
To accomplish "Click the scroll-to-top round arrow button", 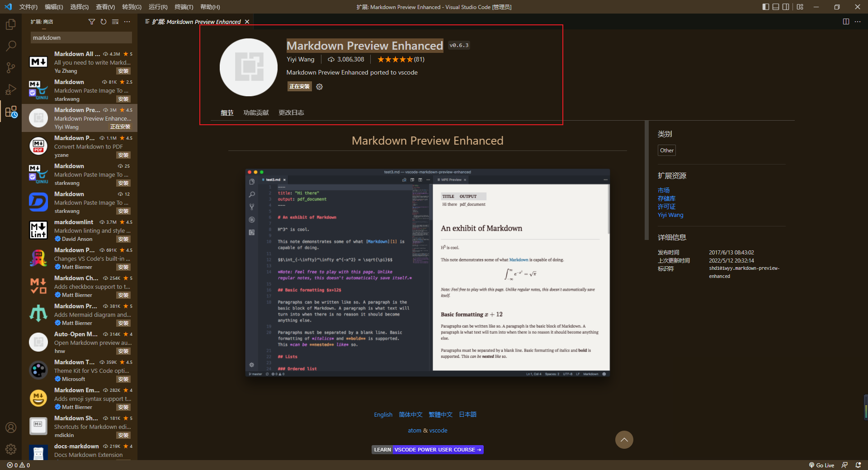I will click(x=624, y=440).
